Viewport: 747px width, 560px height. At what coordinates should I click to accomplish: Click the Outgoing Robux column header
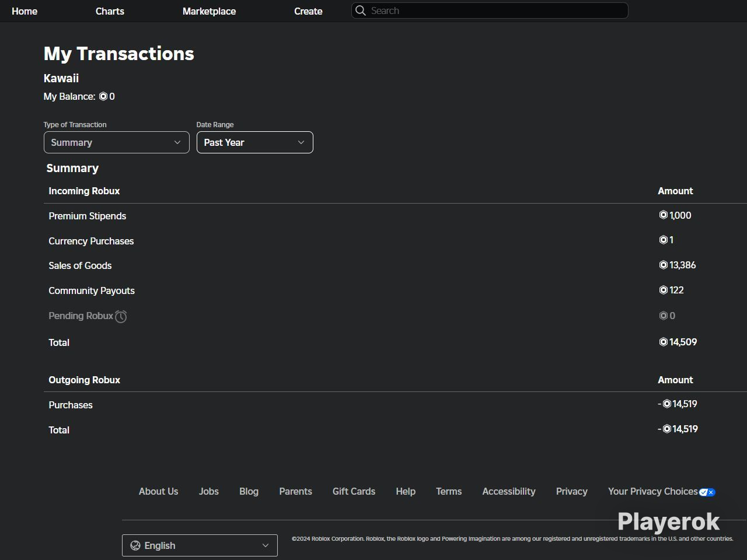(x=84, y=380)
